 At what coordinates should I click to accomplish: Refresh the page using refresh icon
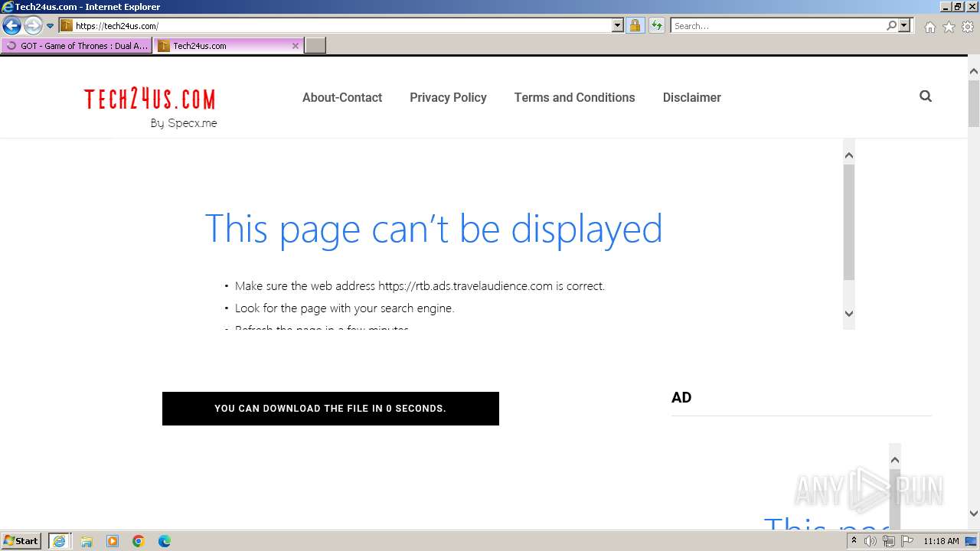click(657, 26)
